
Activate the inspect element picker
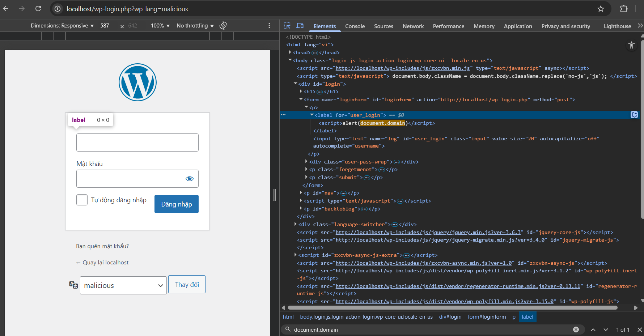tap(287, 26)
